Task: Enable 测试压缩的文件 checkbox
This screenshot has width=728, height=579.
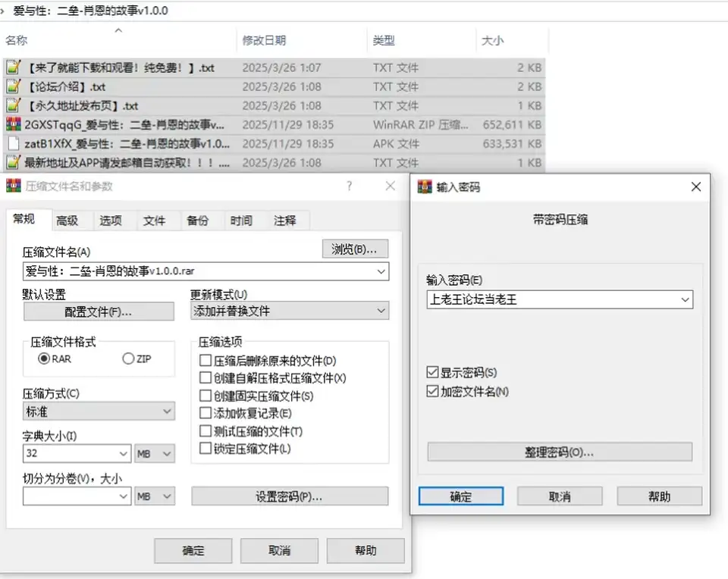Action: 206,431
